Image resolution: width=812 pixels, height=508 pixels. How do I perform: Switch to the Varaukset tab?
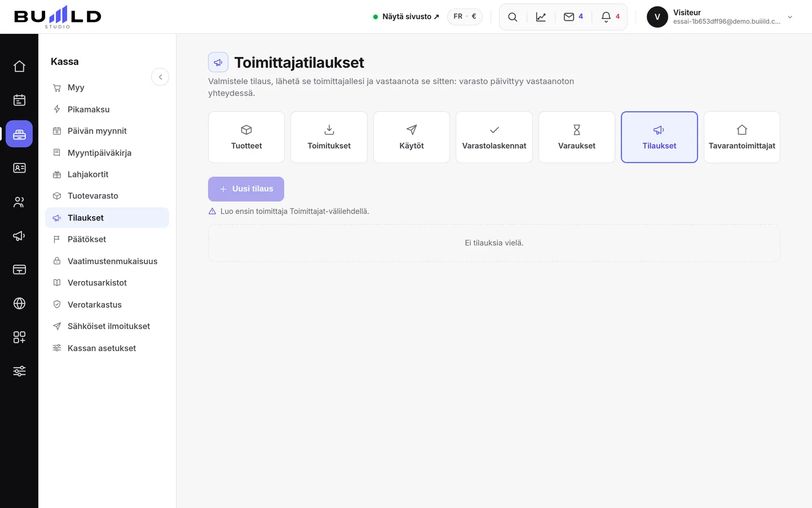pos(577,137)
